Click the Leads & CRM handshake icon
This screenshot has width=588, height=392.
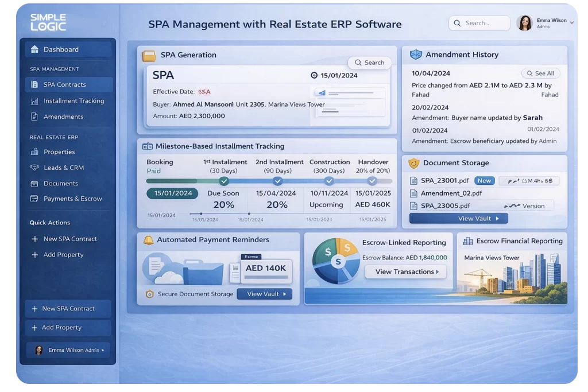tap(34, 168)
